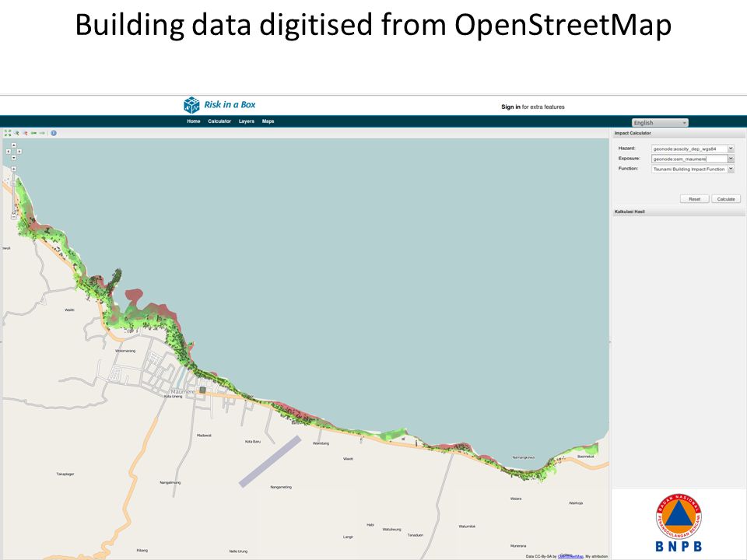
Task: Click the blue info identify icon
Action: [54, 133]
